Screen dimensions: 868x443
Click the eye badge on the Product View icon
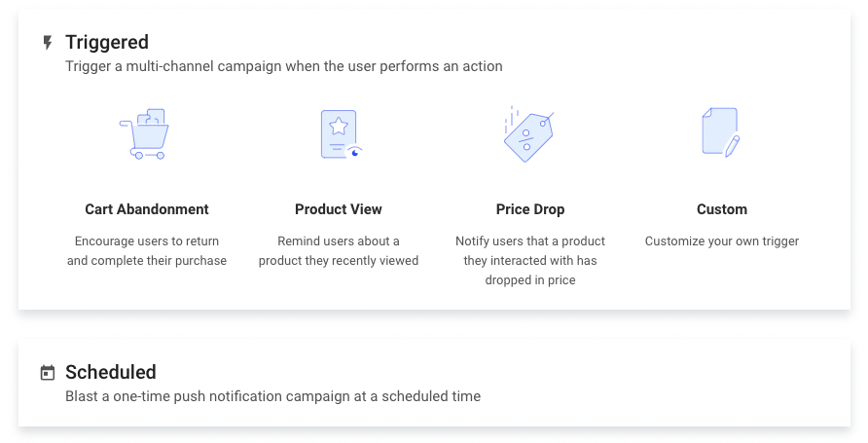click(x=355, y=152)
